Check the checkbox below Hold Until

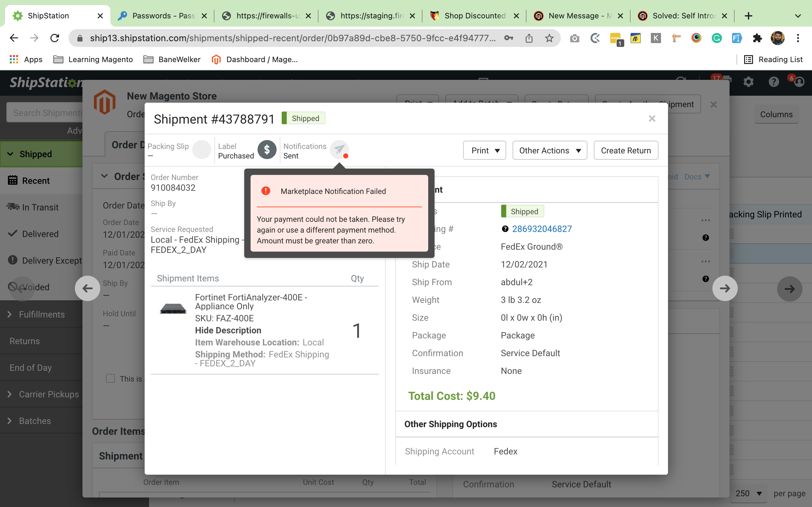(110, 378)
